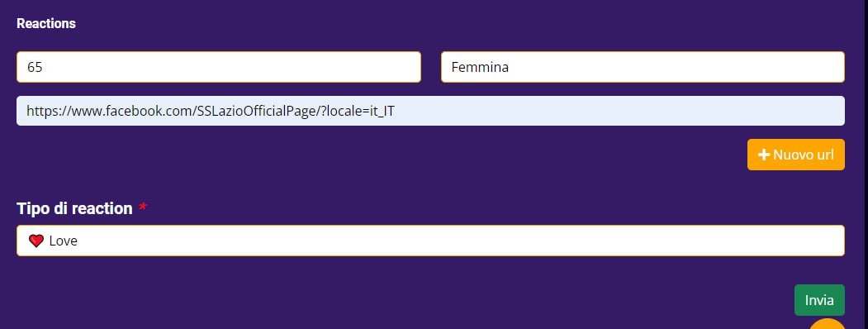The image size is (868, 329).
Task: Click the Tipo di reaction label
Action: [x=74, y=208]
